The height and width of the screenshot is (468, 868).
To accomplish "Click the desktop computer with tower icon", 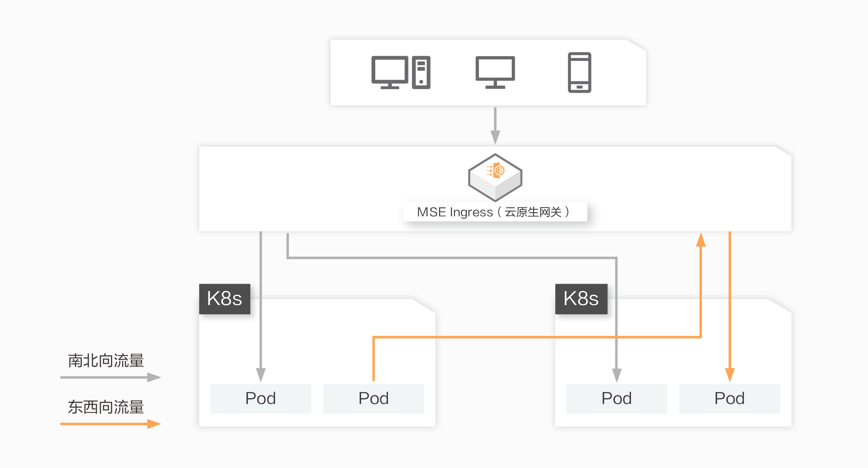I will 401,72.
